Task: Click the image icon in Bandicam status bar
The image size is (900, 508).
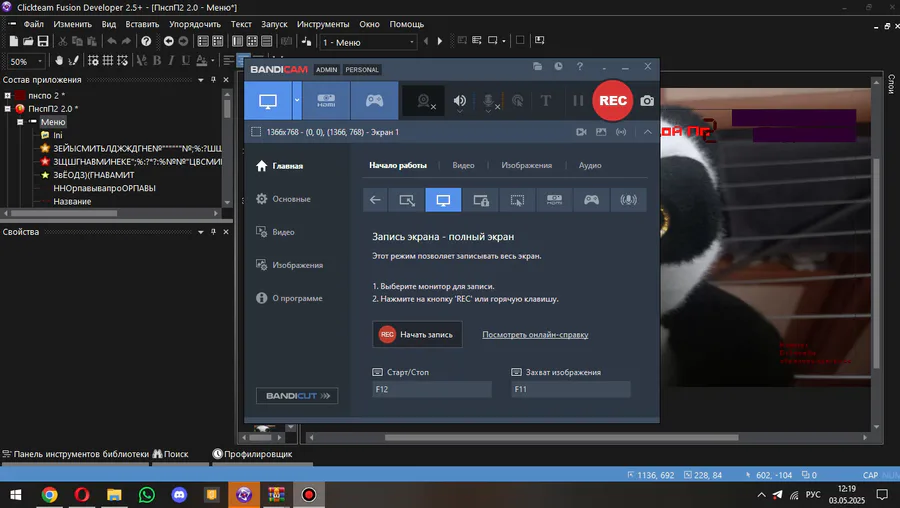Action: click(x=601, y=132)
